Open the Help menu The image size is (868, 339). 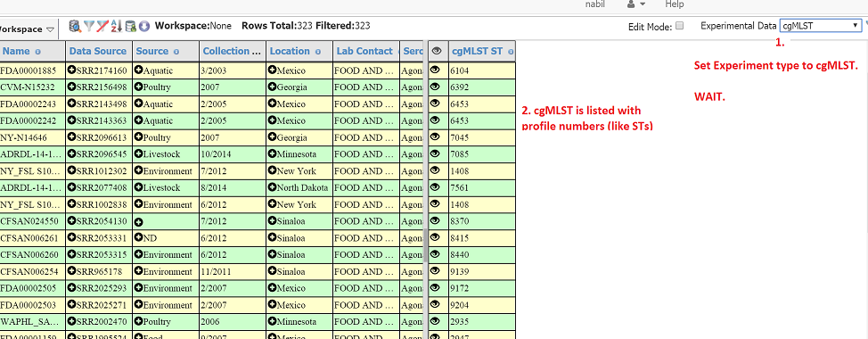(x=675, y=4)
